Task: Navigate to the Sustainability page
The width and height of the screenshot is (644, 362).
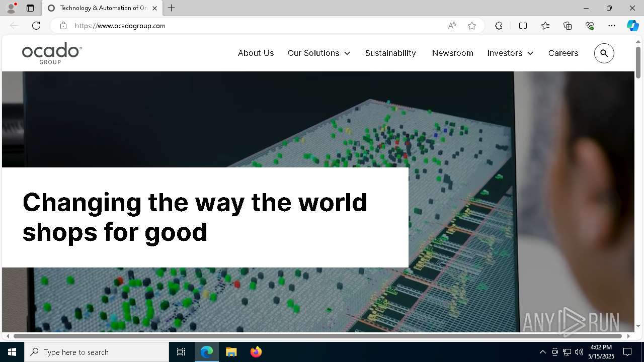Action: pyautogui.click(x=390, y=53)
